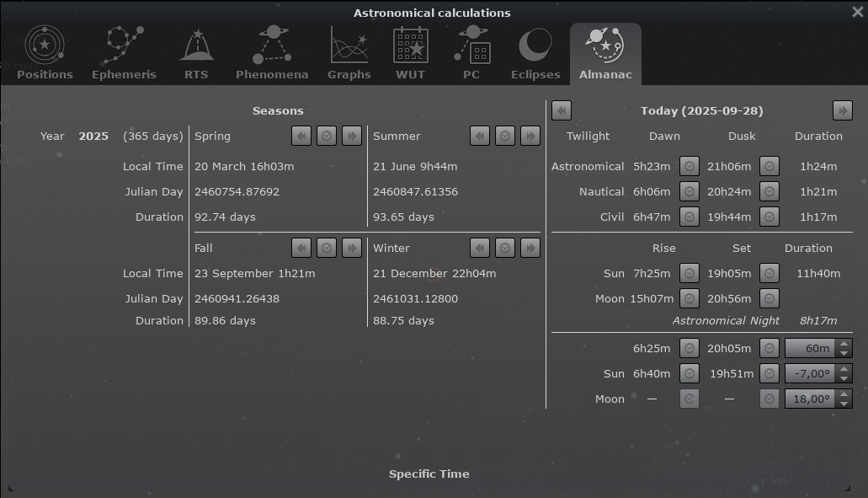
Task: Increase the Sun altitude -7,00° value
Action: pos(844,368)
